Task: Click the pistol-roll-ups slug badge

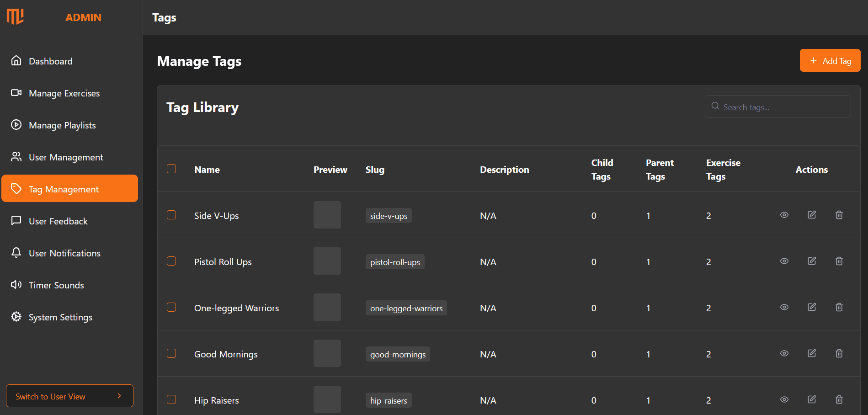Action: pos(395,262)
